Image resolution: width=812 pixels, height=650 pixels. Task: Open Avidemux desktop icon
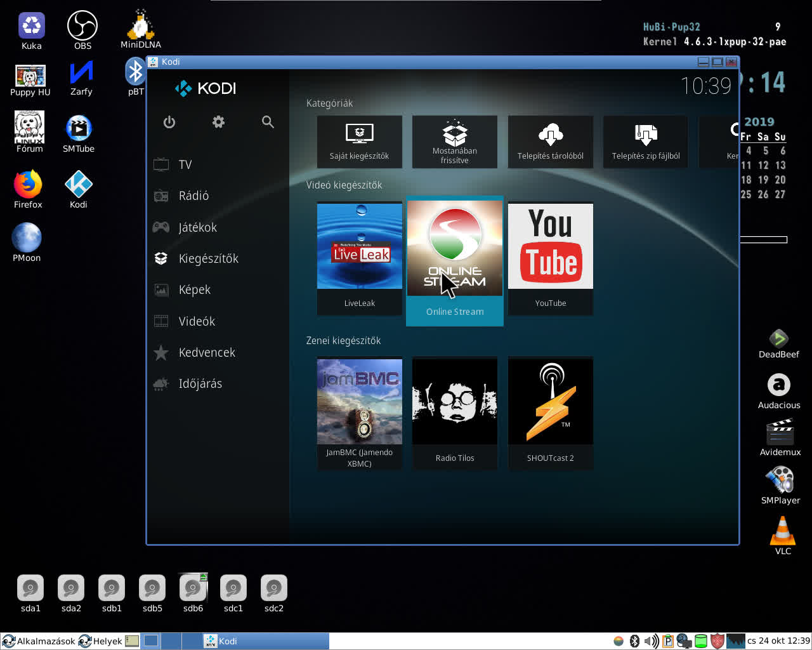(780, 438)
